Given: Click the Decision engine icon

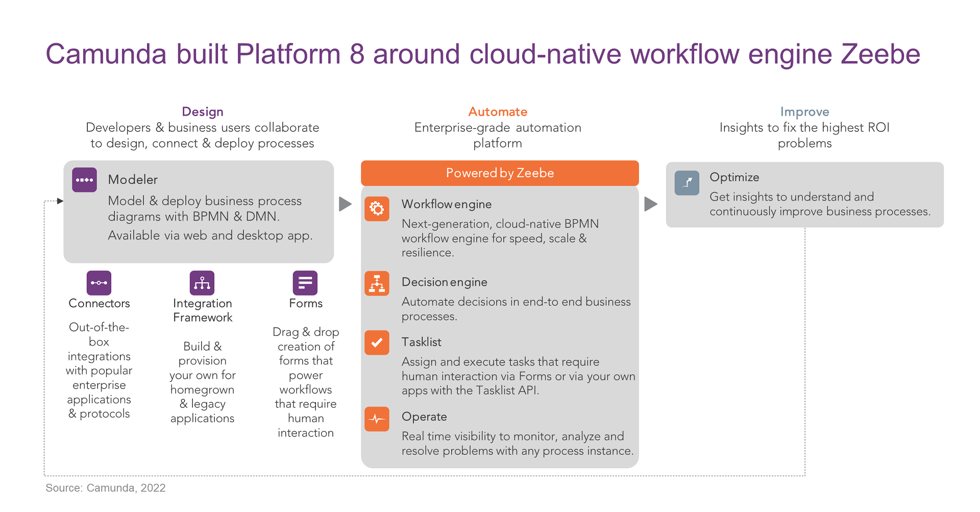Looking at the screenshot, I should coord(377,283).
